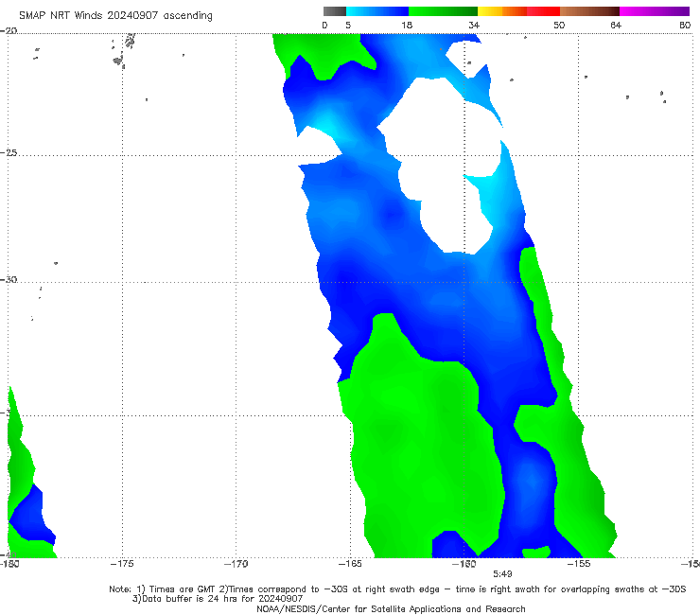Click the color bar label 18
Viewport: 700px width, 615px height.
pyautogui.click(x=407, y=26)
